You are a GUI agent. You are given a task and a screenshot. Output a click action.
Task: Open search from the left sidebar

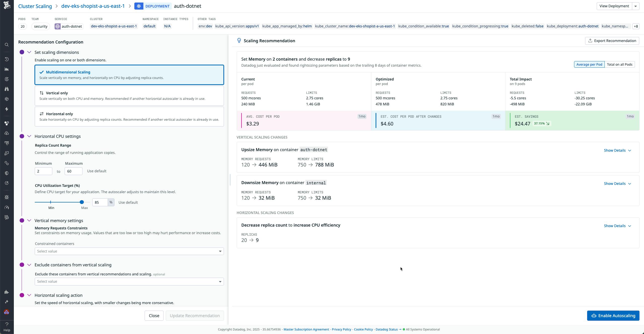tap(7, 45)
